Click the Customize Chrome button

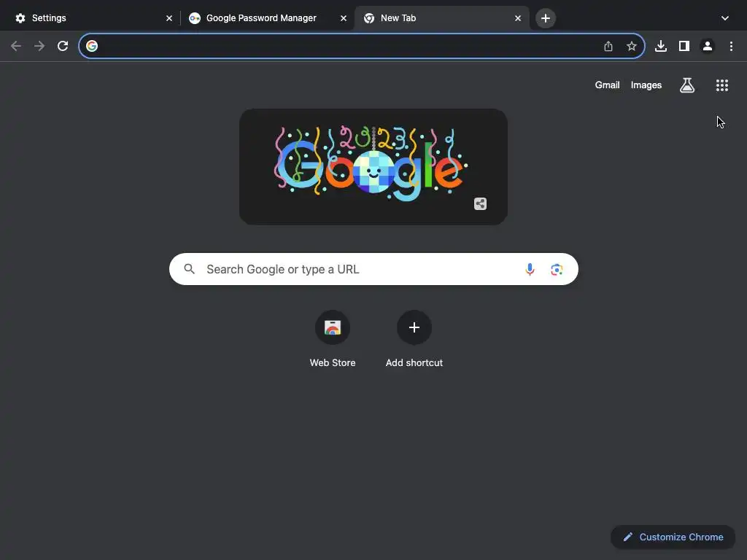click(x=673, y=537)
